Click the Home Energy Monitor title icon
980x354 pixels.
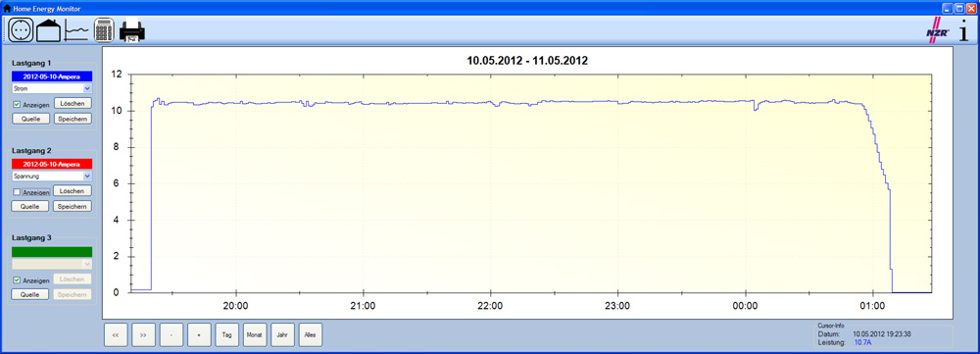click(8, 8)
